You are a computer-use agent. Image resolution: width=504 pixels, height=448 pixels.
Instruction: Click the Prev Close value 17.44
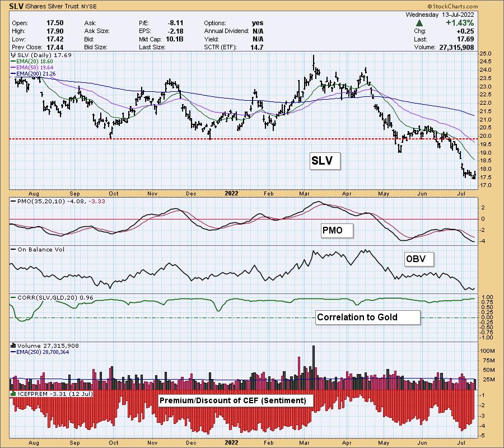click(x=55, y=47)
